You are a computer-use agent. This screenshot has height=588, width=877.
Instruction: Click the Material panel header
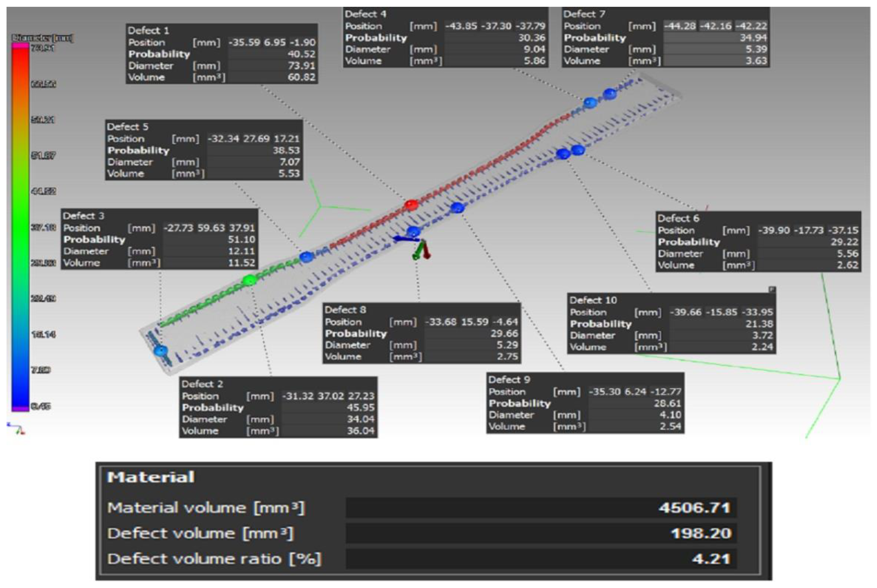[x=151, y=477]
